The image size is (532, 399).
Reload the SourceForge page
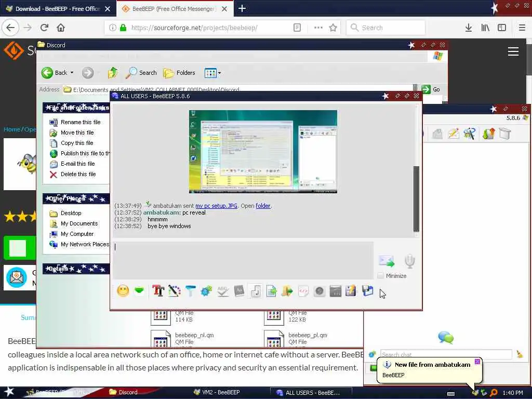tap(45, 28)
